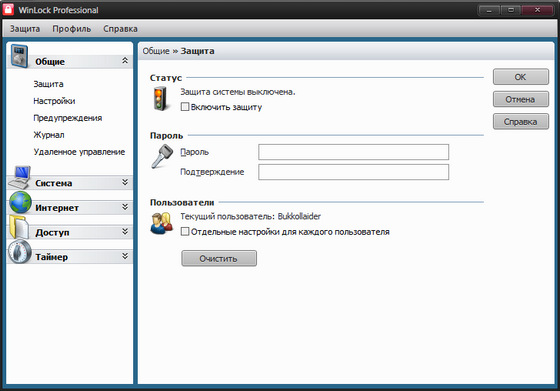560x391 pixels.
Task: Enable the Включить защиту checkbox
Action: (185, 107)
